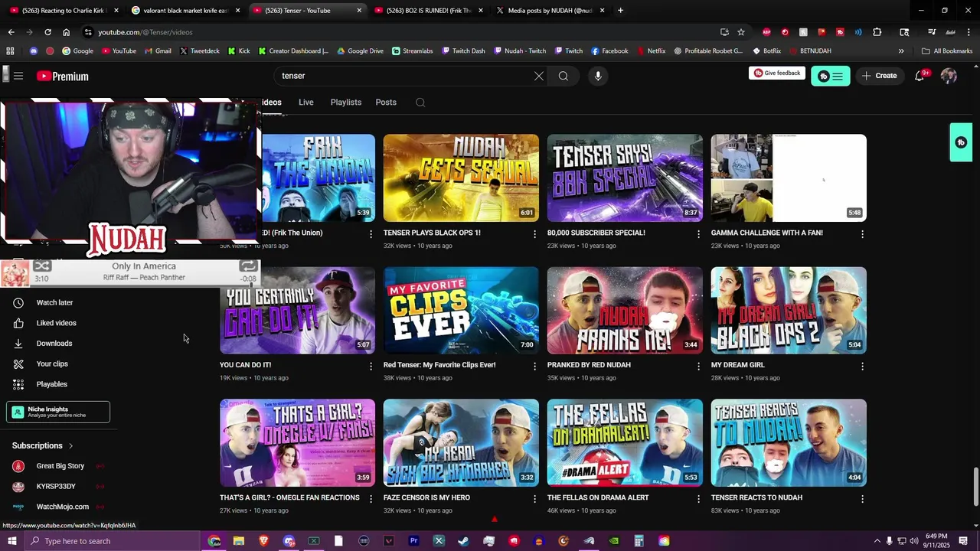Open File Explorer in the taskbar
Screen dimensions: 980x551
239,541
